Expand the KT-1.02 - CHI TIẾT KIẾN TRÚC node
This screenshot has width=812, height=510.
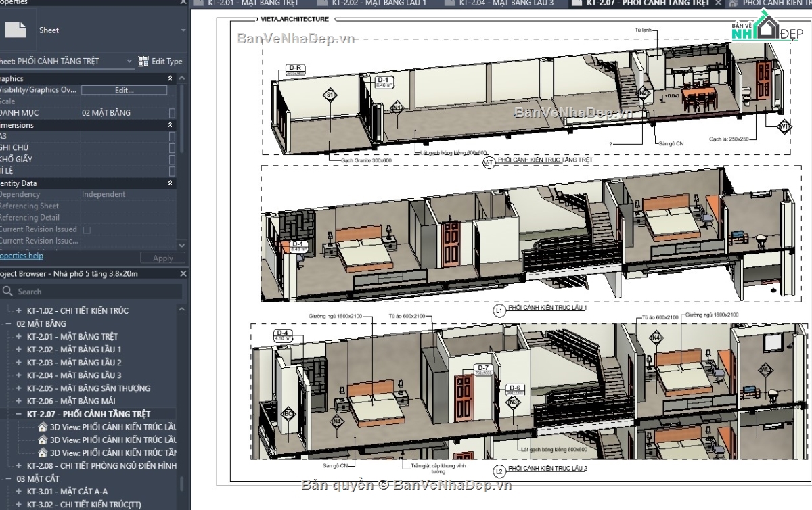pyautogui.click(x=19, y=310)
